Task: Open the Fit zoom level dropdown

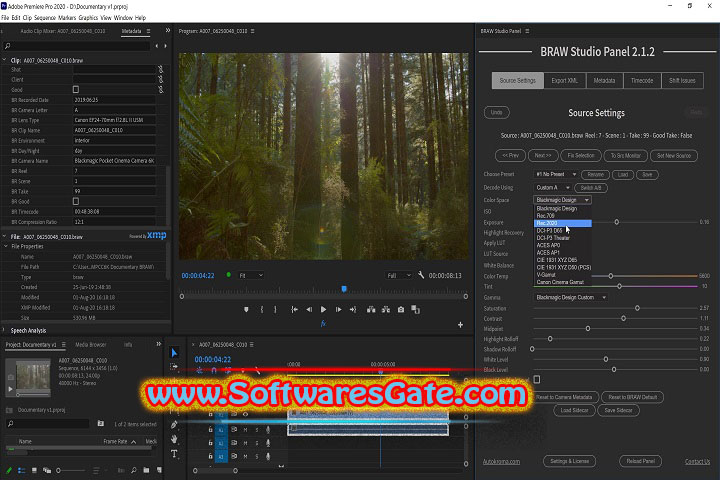Action: (251, 276)
